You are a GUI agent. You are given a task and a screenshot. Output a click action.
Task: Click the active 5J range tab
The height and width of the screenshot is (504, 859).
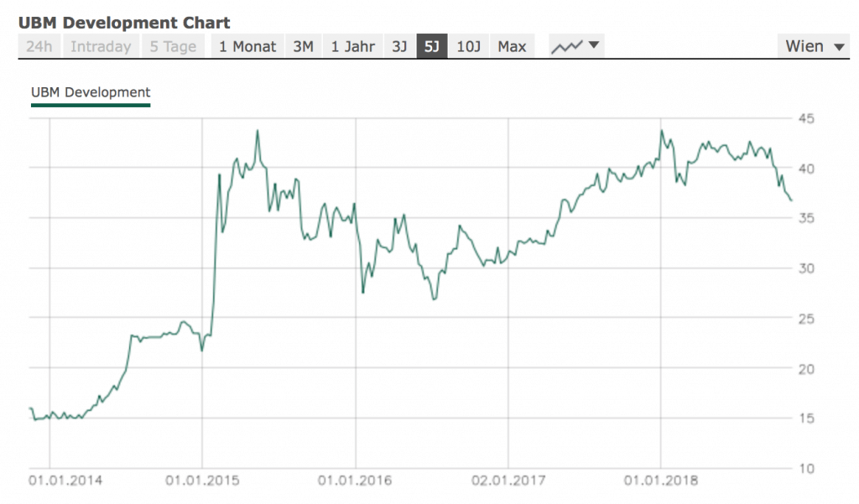(x=432, y=46)
